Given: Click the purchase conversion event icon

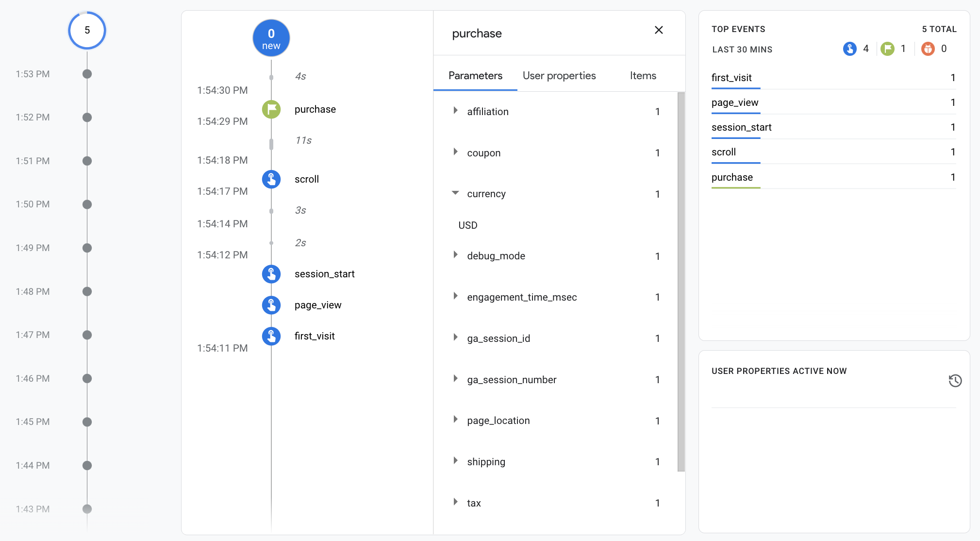Looking at the screenshot, I should pos(272,109).
